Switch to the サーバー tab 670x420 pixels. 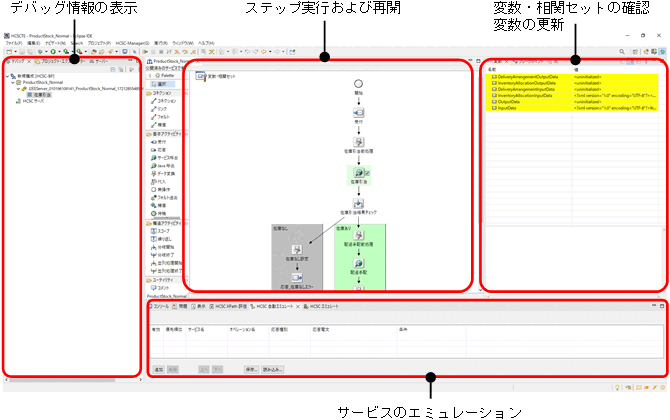pyautogui.click(x=99, y=62)
